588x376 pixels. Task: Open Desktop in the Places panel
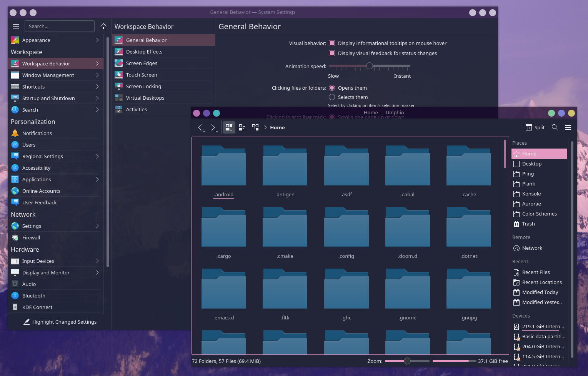539,164
